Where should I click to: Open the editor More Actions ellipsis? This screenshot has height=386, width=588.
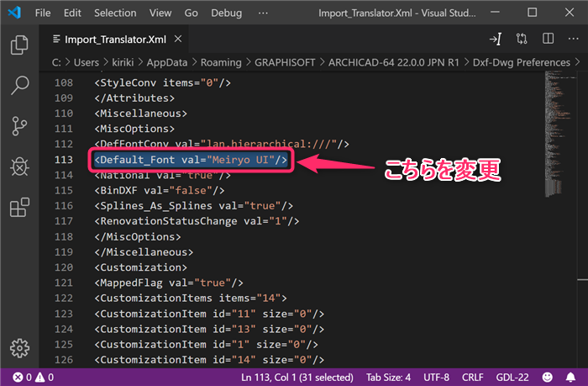coord(574,39)
